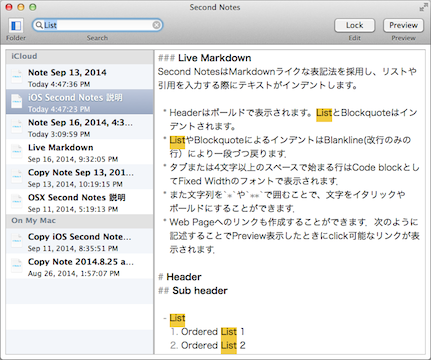
Task: Click the document icon of Copy Note Sep 13
Action: (17, 176)
